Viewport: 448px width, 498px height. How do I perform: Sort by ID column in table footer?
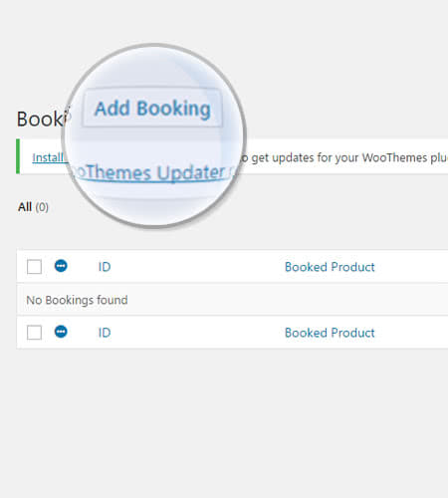[105, 333]
